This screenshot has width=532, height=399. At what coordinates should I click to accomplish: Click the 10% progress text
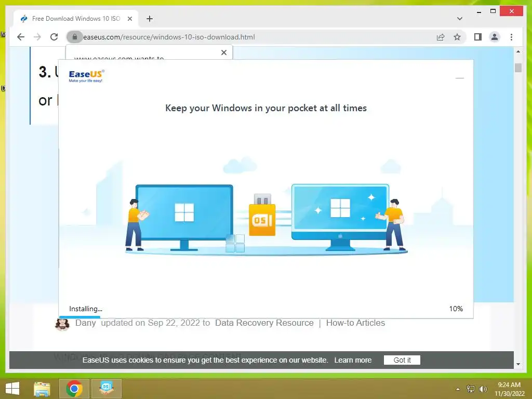tap(456, 309)
